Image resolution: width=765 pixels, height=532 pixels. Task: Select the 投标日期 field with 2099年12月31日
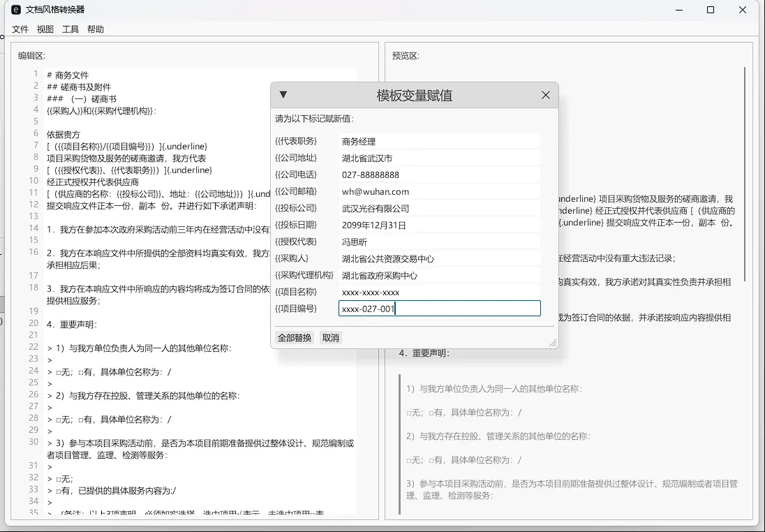439,225
